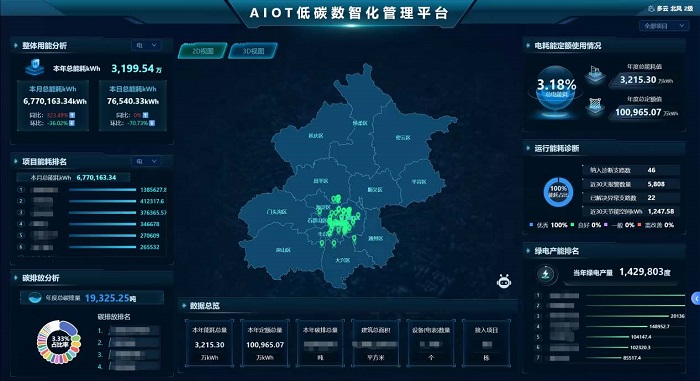The width and height of the screenshot is (700, 381).
Task: Select 昌平区 on the map
Action: 321,181
